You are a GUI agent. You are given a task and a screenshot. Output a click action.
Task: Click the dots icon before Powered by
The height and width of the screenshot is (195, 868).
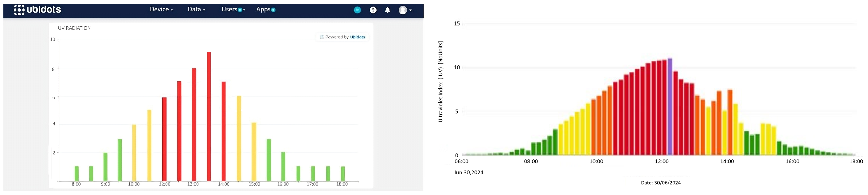(322, 37)
